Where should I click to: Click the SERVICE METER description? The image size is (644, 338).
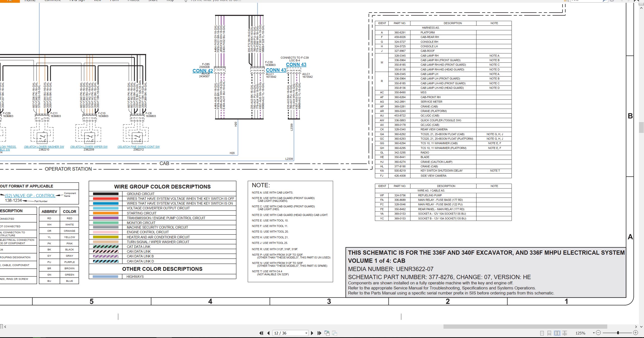431,102
